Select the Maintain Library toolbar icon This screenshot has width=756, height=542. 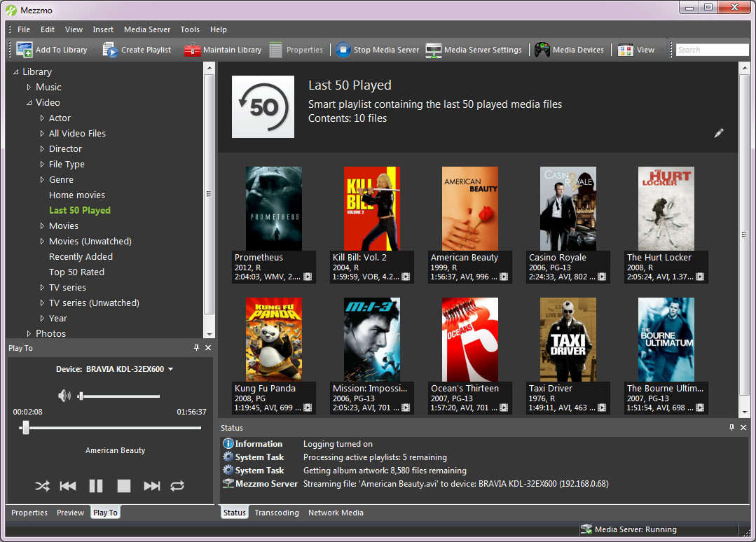(191, 50)
